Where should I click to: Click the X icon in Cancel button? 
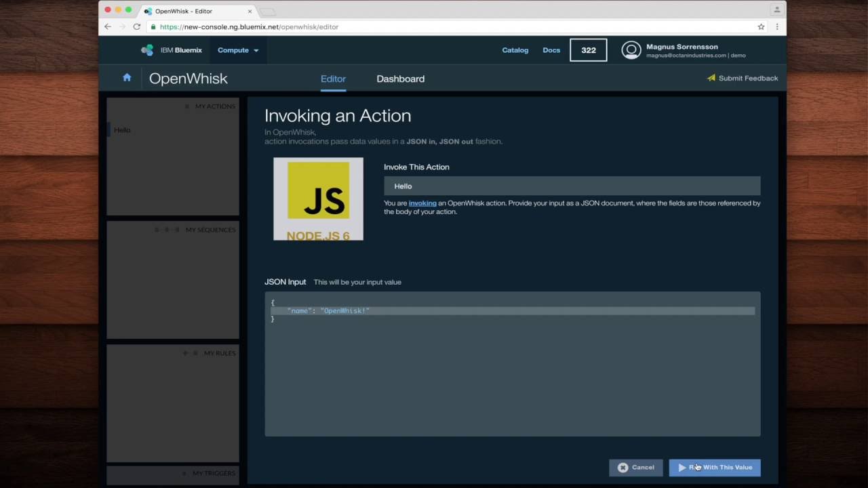point(623,468)
